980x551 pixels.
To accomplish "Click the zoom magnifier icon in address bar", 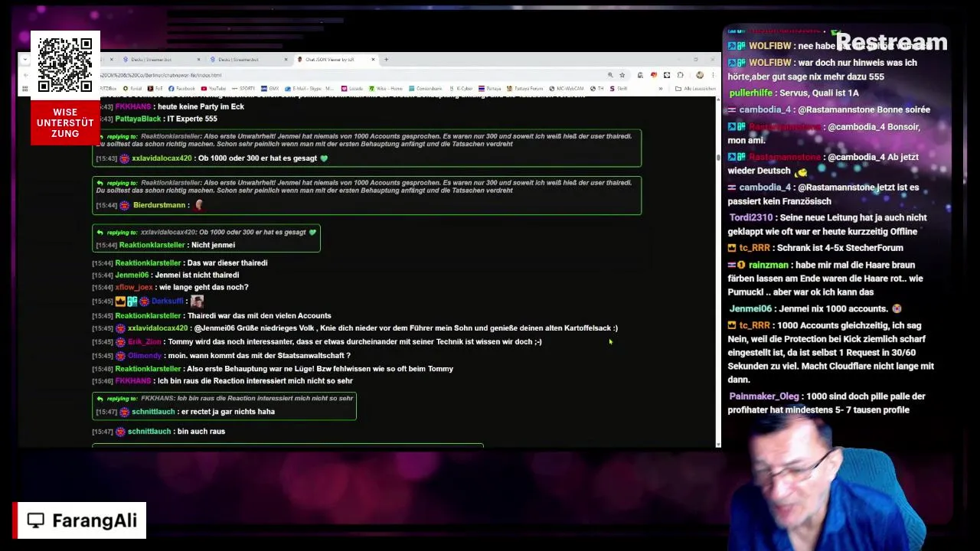I will [610, 75].
